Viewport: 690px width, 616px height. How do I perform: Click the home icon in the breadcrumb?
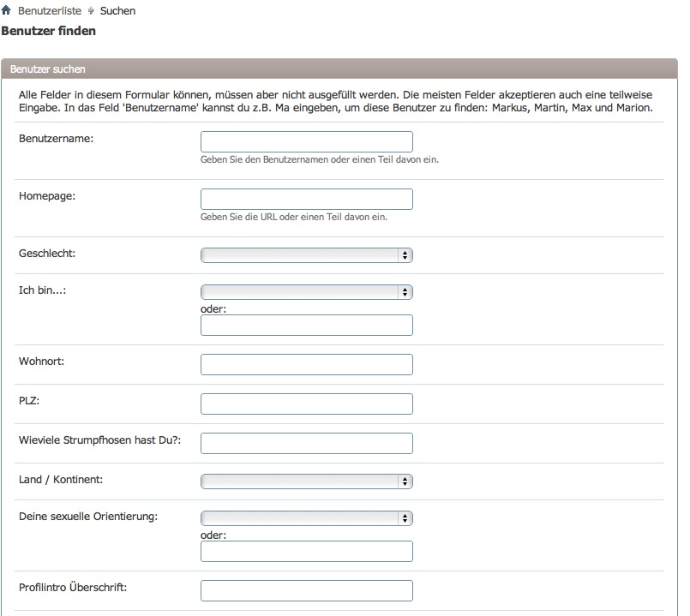[x=6, y=10]
